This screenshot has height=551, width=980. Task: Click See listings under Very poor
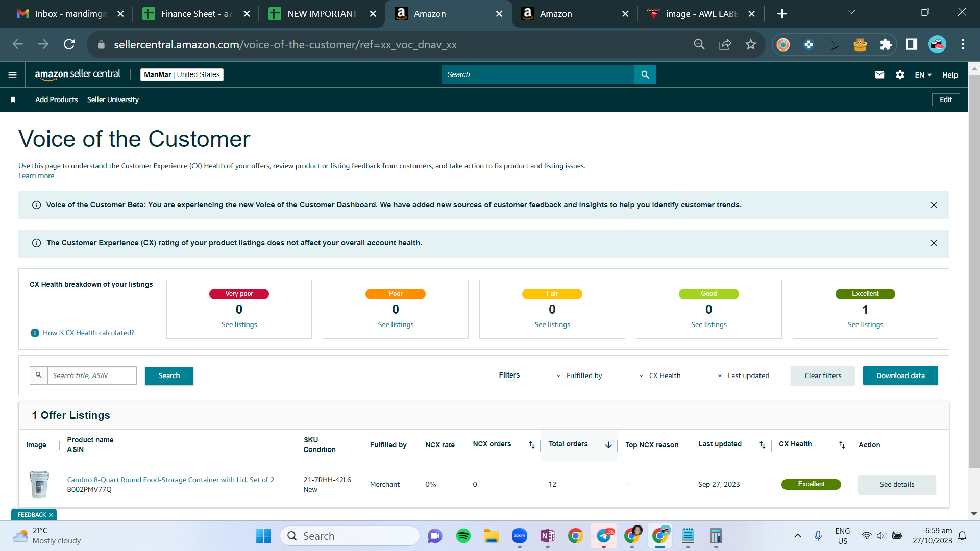239,325
